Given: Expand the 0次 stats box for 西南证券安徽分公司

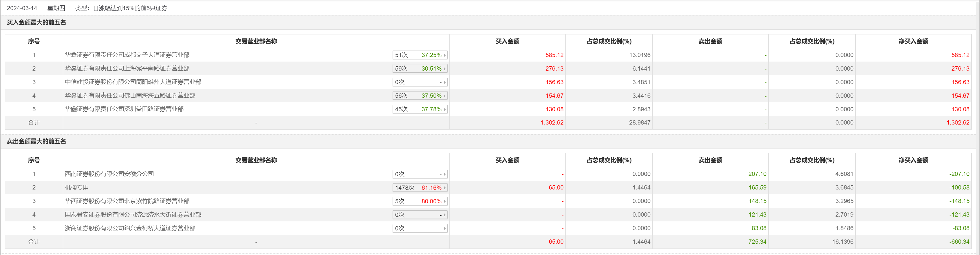Looking at the screenshot, I should (x=420, y=174).
